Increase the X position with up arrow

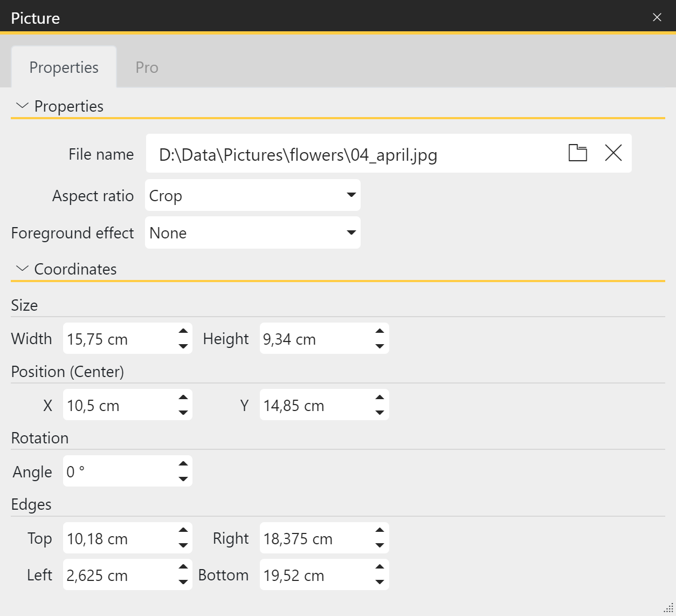[x=183, y=398]
